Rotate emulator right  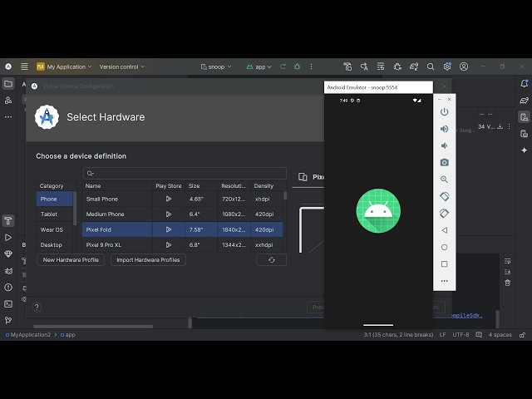[x=445, y=213]
